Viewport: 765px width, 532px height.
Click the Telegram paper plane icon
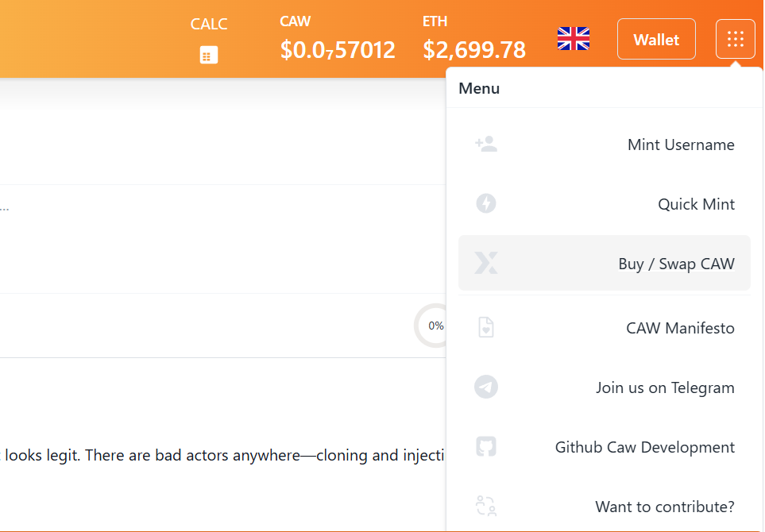(486, 387)
